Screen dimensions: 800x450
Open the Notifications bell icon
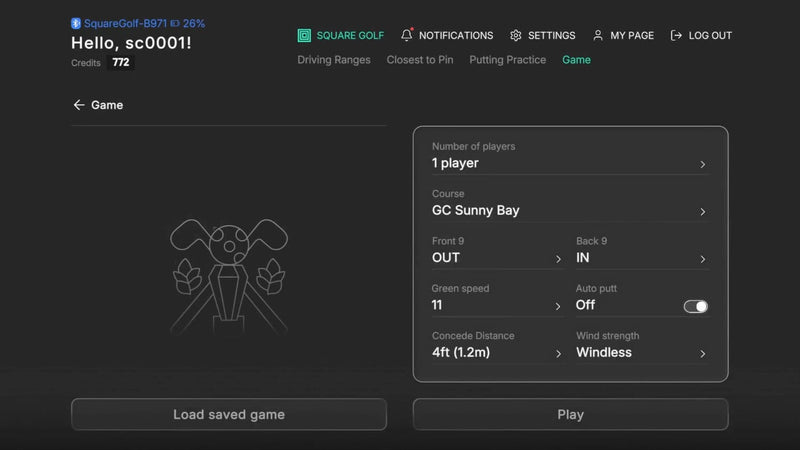pos(407,35)
